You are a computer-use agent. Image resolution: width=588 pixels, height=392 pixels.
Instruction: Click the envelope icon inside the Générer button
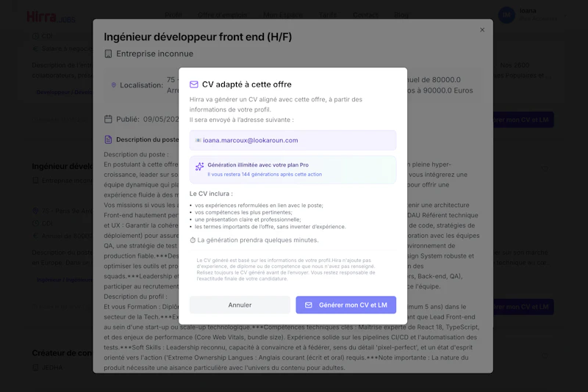click(308, 305)
